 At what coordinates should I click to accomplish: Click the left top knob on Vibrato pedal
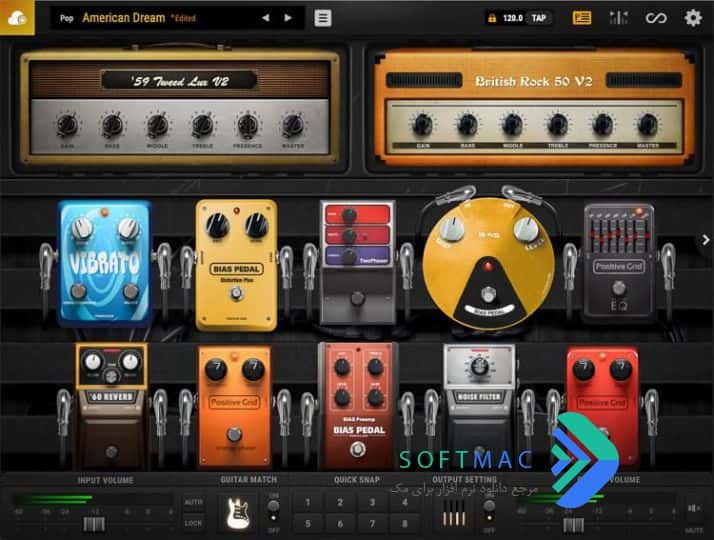point(82,229)
